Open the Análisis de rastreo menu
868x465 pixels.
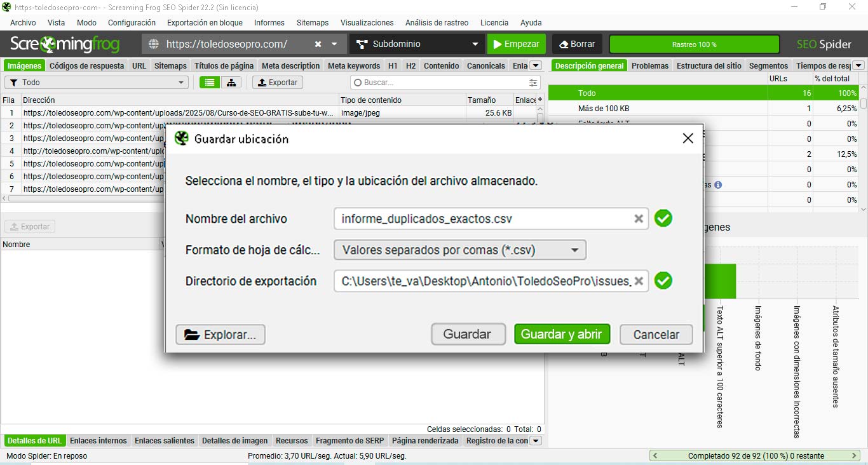[x=437, y=22]
